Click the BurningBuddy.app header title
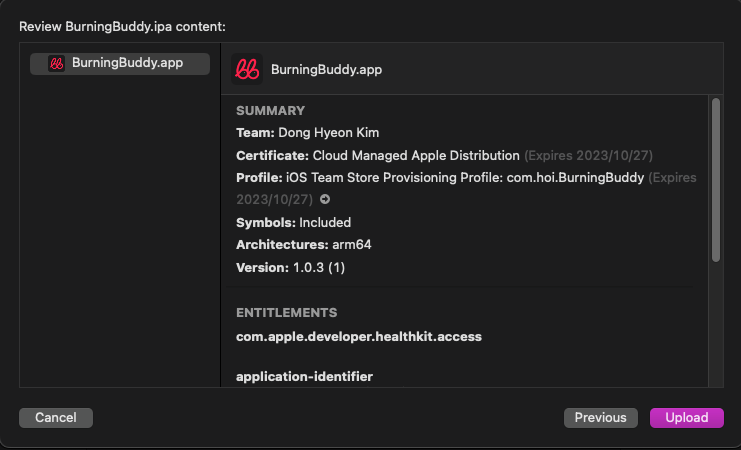This screenshot has height=450, width=741. click(x=326, y=69)
